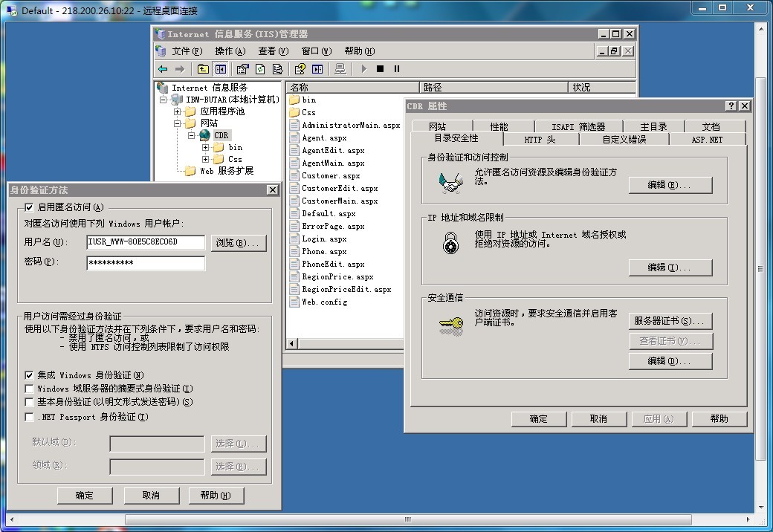Toggle the enable anonymous access checkbox
Image resolution: width=773 pixels, height=532 pixels.
pyautogui.click(x=29, y=207)
